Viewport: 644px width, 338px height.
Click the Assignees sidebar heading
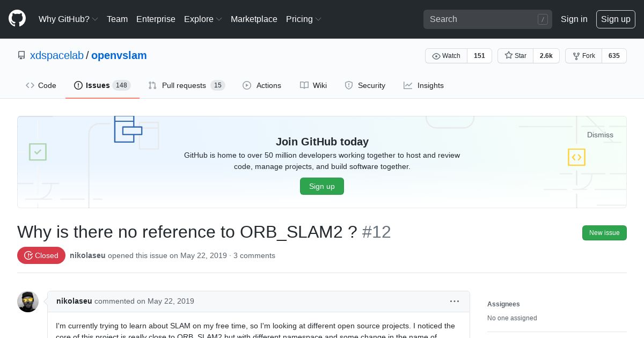click(503, 304)
